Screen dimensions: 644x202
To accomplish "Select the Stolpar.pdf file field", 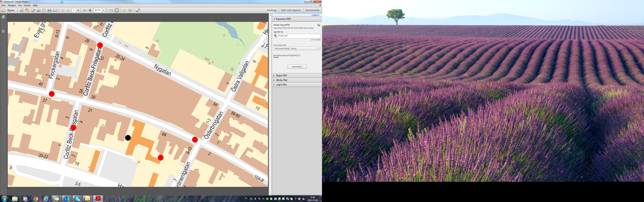I will tap(297, 36).
